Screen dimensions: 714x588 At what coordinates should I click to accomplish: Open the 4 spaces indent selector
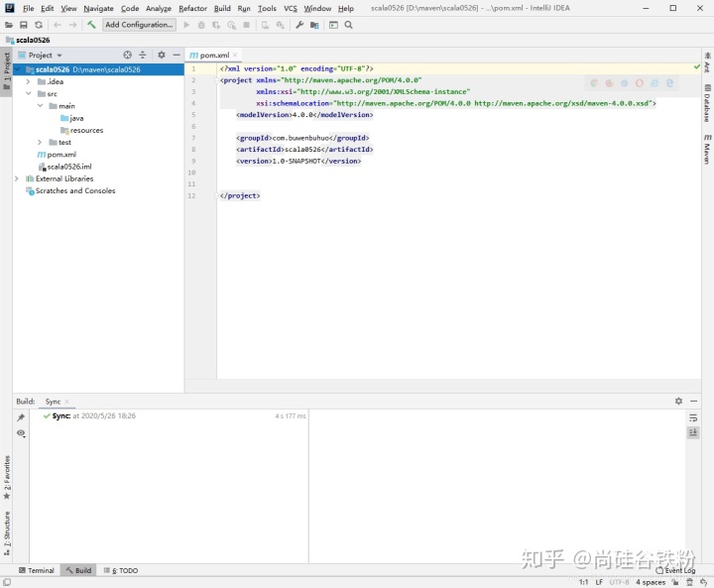[651, 582]
